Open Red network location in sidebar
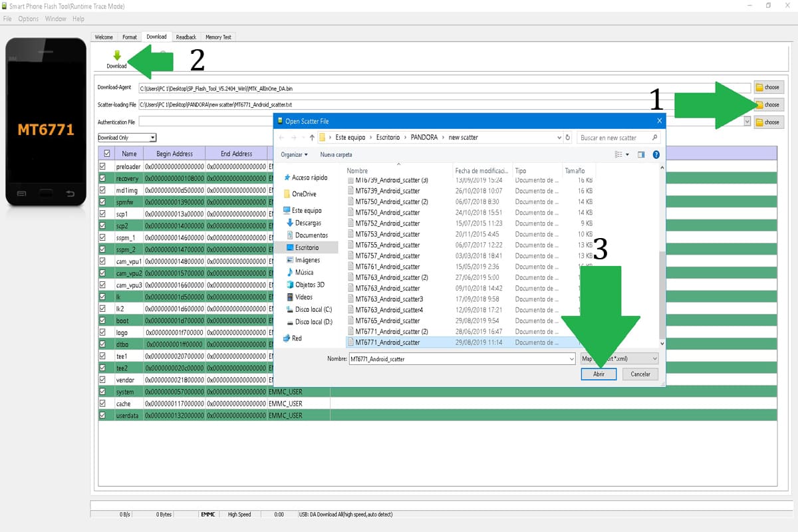 pyautogui.click(x=292, y=338)
